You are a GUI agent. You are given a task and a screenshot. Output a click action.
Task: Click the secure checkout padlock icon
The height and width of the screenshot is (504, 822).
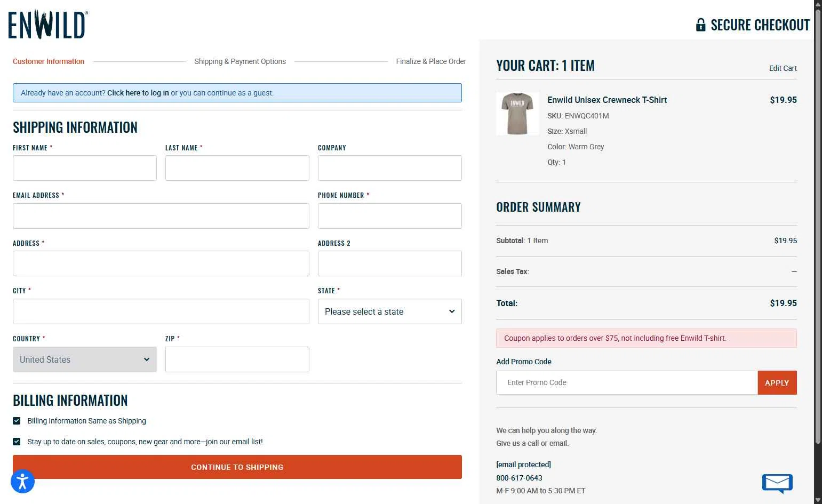click(700, 25)
